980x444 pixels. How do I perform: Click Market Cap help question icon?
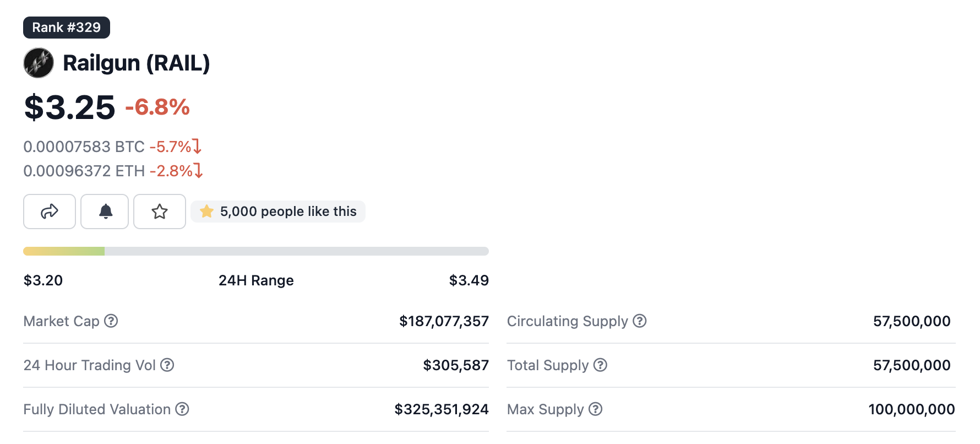(x=111, y=321)
